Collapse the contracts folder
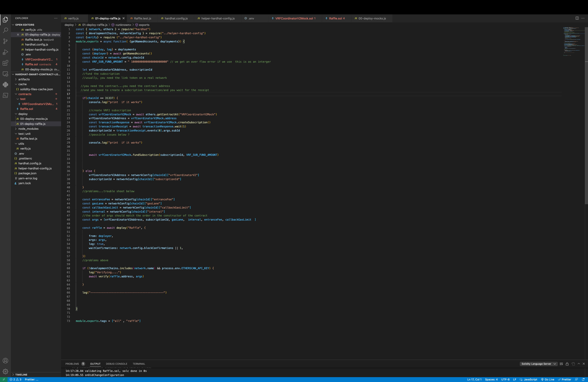The height and width of the screenshot is (382, 588). [36, 94]
